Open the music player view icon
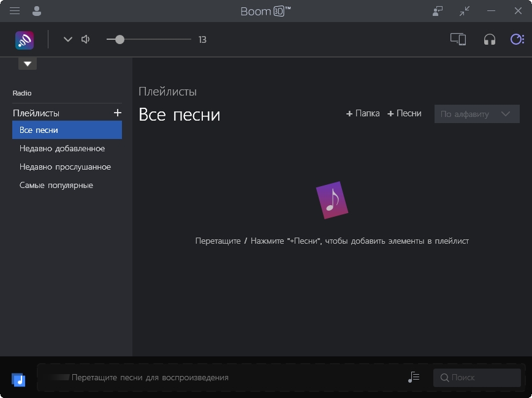 (x=517, y=39)
